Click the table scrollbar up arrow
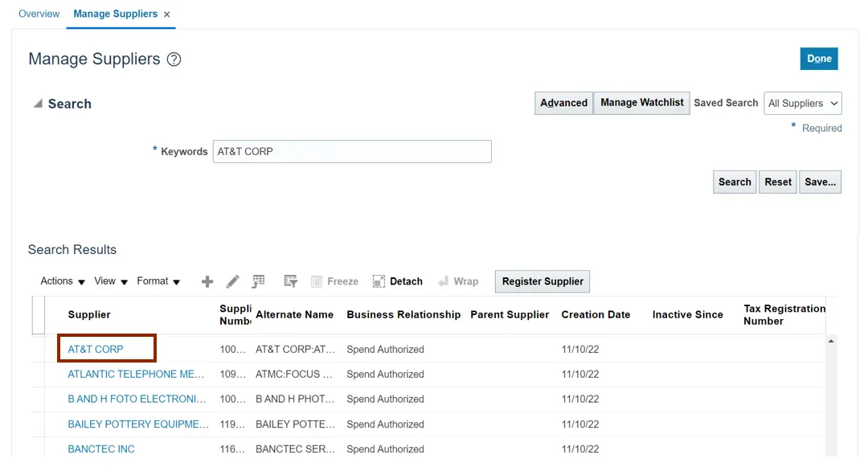The height and width of the screenshot is (467, 868). click(x=831, y=342)
